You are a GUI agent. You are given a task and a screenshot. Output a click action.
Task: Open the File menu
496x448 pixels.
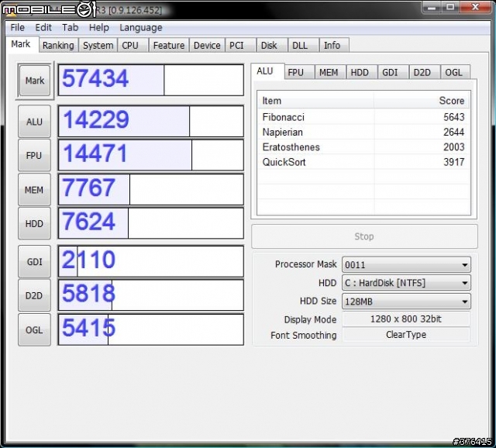tap(17, 28)
